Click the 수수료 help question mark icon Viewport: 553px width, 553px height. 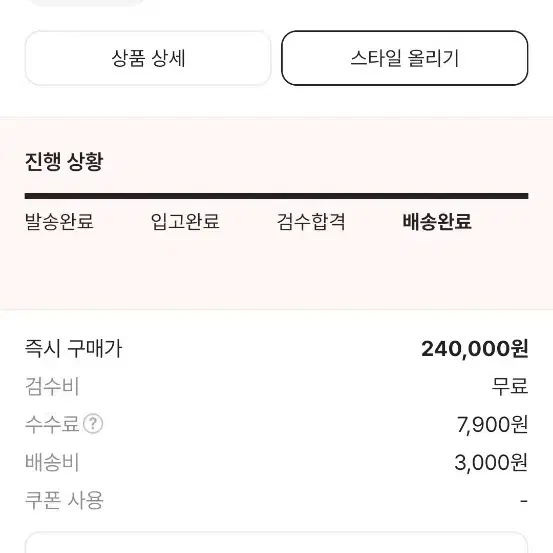tap(93, 424)
